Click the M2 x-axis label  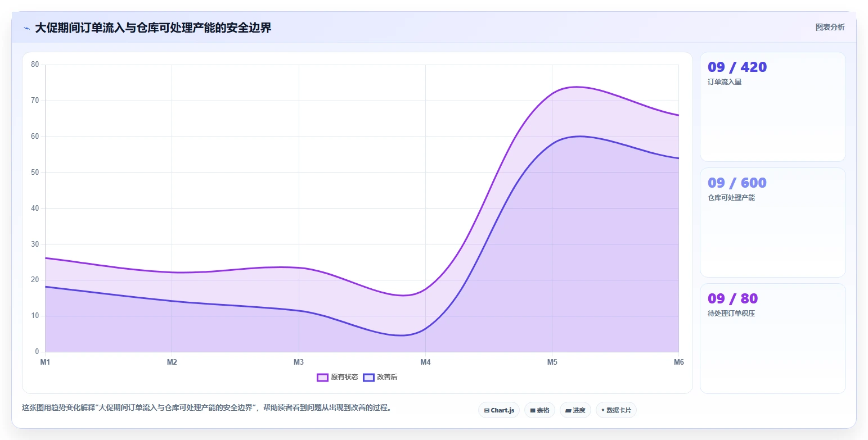(x=172, y=362)
